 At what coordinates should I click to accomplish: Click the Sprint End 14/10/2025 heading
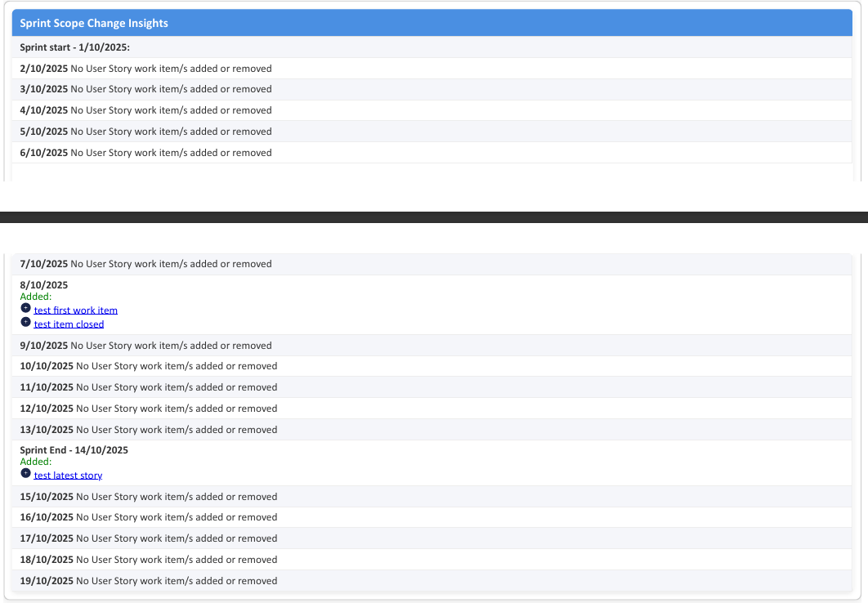point(74,450)
